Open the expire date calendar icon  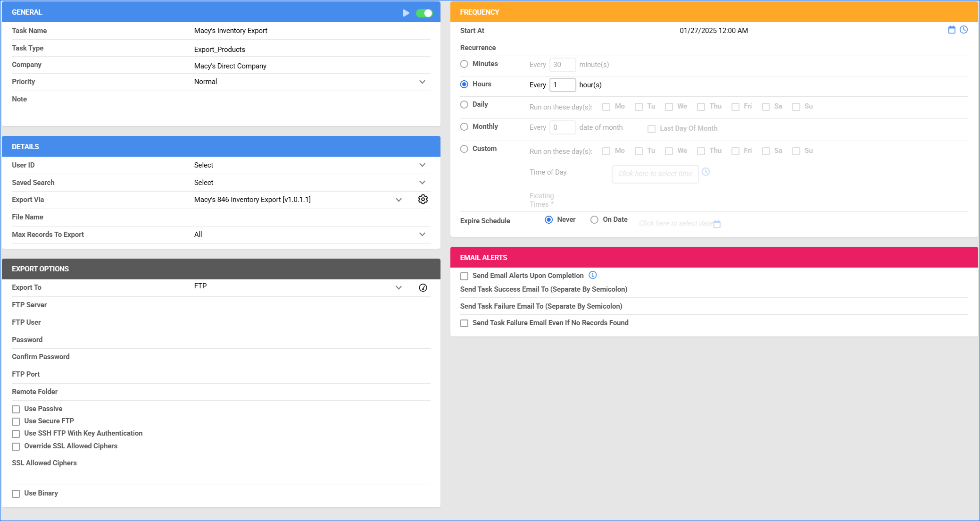pos(717,224)
